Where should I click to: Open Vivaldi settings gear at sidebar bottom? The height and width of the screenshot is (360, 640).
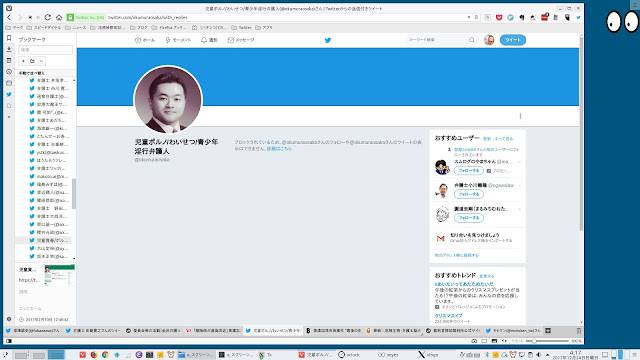9,319
